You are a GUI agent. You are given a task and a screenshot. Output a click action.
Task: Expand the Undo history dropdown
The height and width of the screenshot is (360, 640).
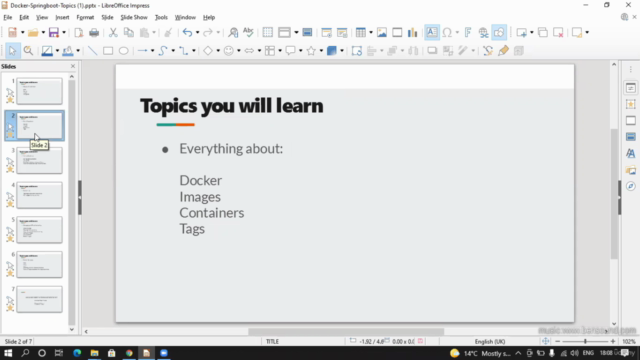pos(197,32)
